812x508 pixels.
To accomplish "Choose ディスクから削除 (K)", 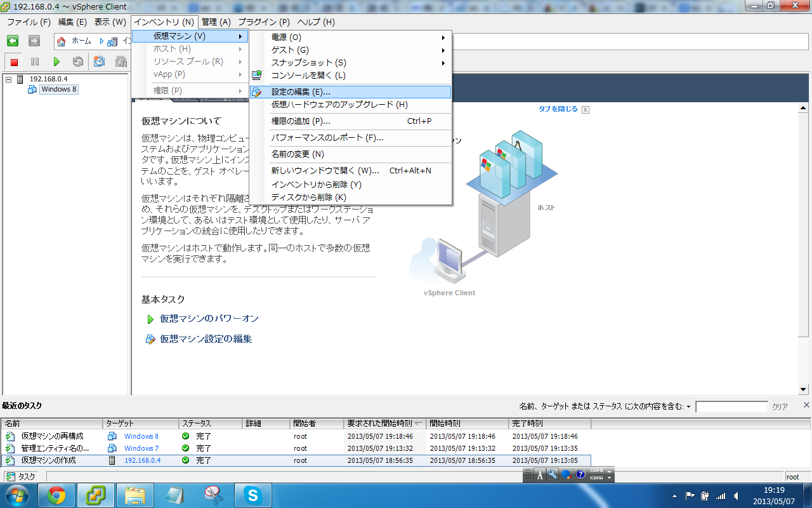I will [x=350, y=197].
